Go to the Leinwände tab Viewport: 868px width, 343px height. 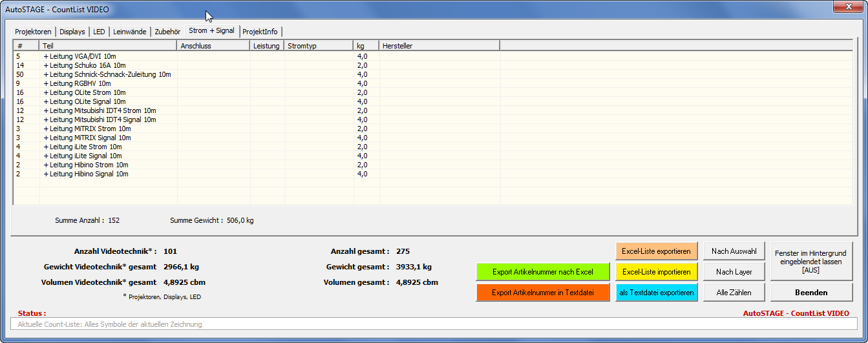tap(130, 32)
